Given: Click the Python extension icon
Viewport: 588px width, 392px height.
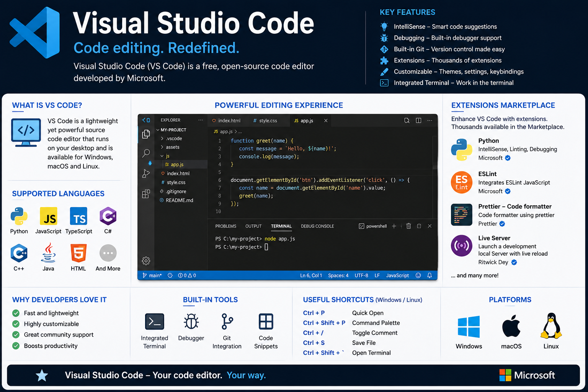Looking at the screenshot, I should (x=462, y=150).
